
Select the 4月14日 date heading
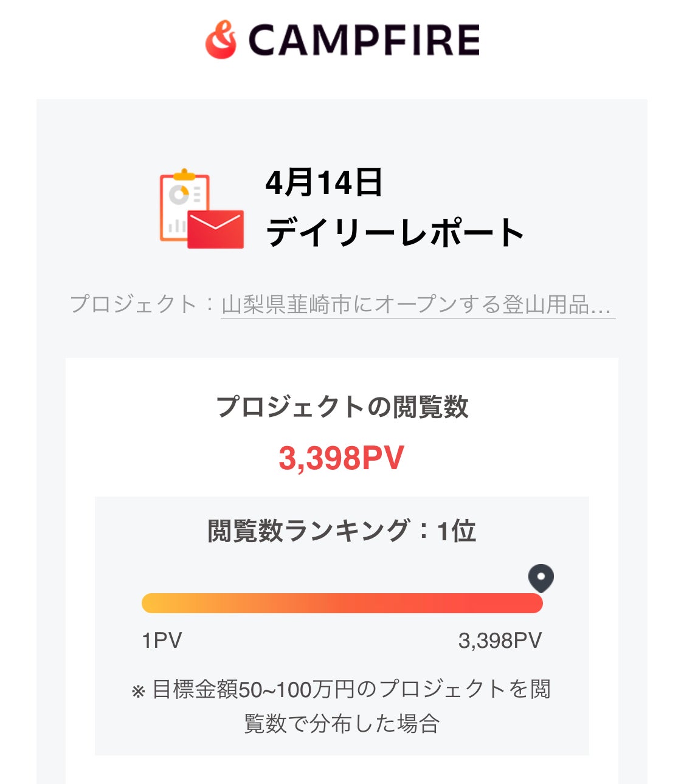(323, 182)
